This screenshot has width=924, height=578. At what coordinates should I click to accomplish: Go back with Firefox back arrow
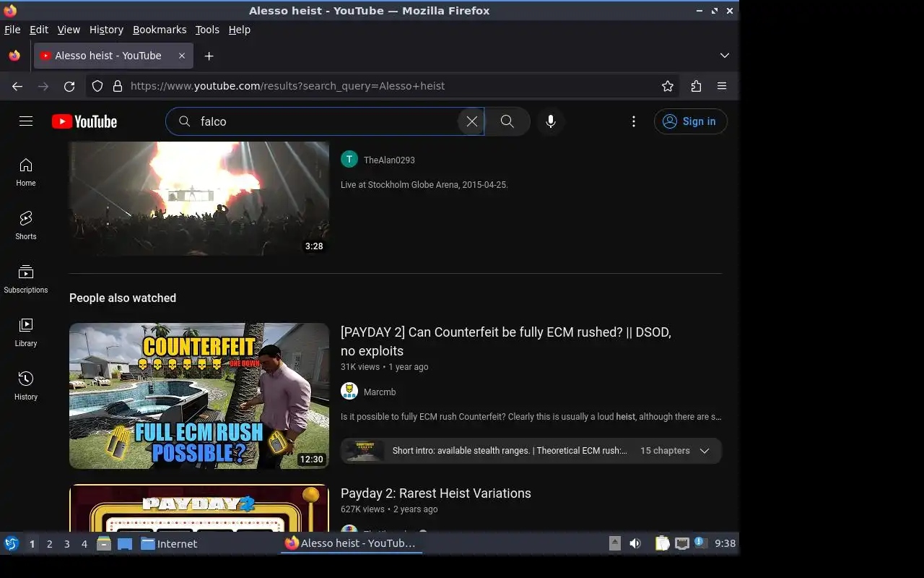click(17, 86)
